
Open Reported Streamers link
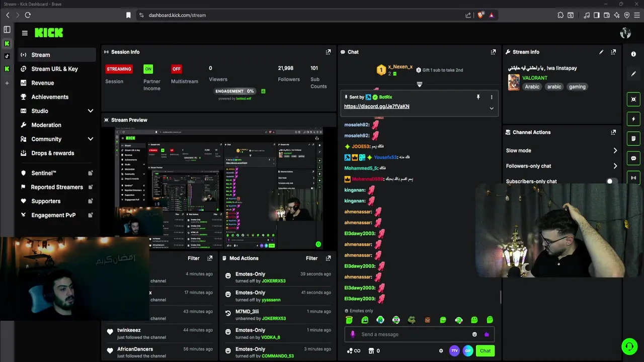[x=56, y=187]
